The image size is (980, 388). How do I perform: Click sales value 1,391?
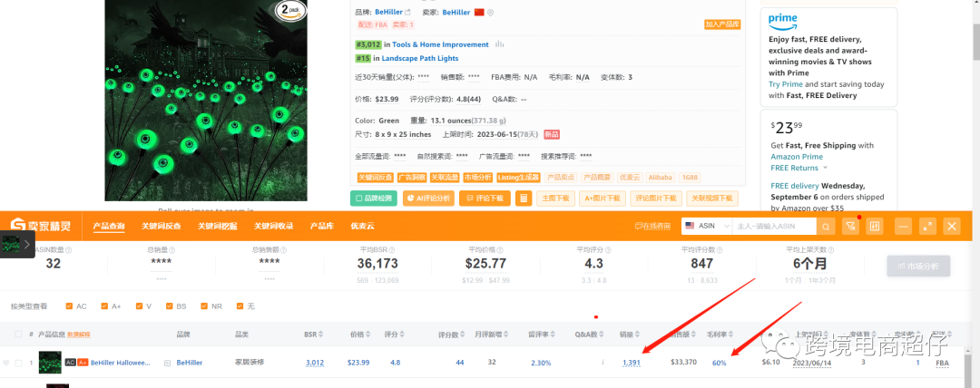pyautogui.click(x=632, y=363)
